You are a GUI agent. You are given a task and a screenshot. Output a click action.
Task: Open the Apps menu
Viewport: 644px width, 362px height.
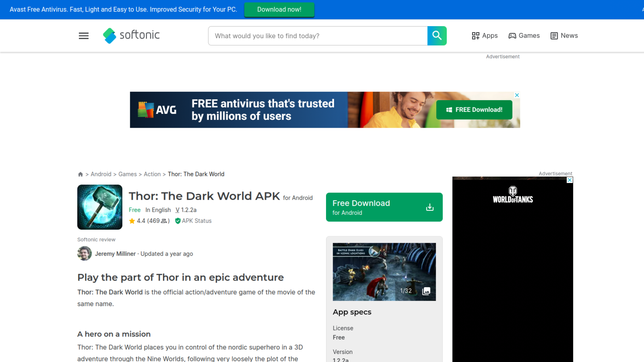(x=485, y=36)
